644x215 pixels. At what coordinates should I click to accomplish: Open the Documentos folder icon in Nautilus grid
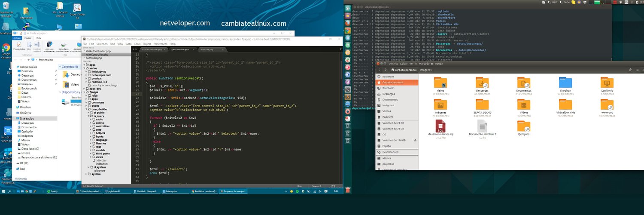tap(524, 83)
